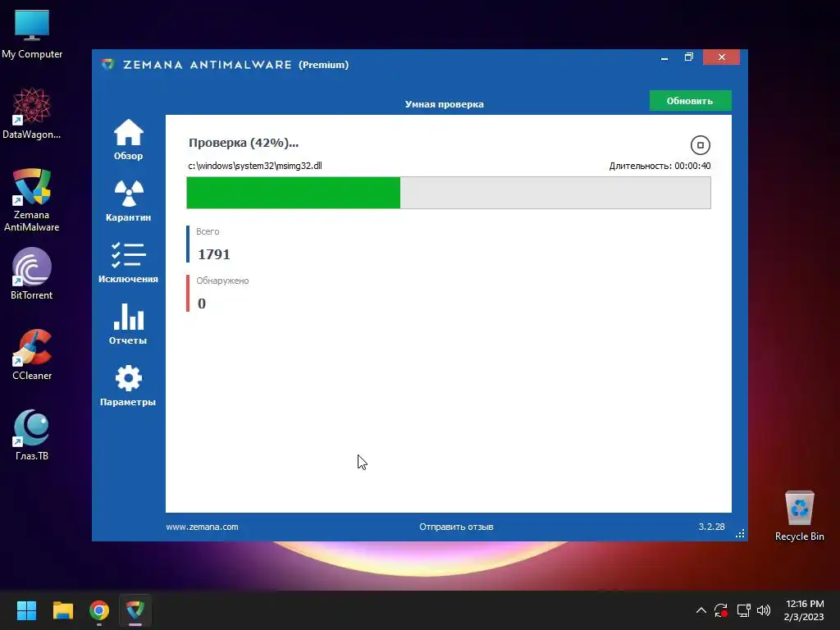840x630 pixels.
Task: Click the Проверка (42%) status text
Action: pyautogui.click(x=243, y=143)
